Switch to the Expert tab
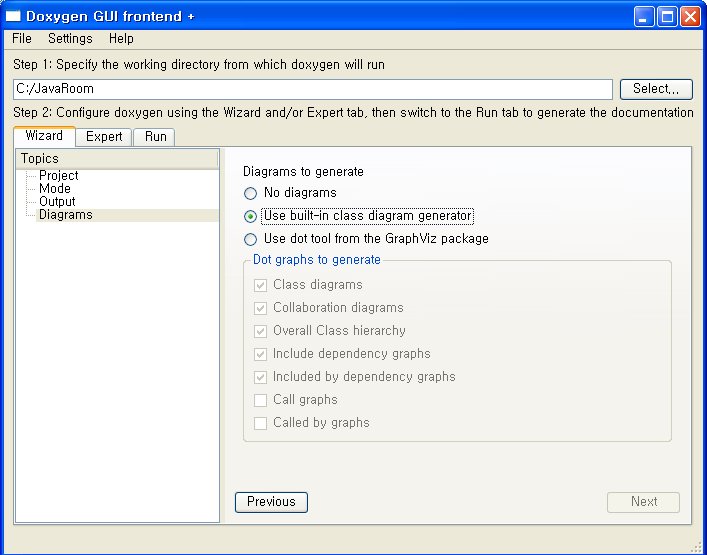The image size is (707, 555). [x=104, y=137]
